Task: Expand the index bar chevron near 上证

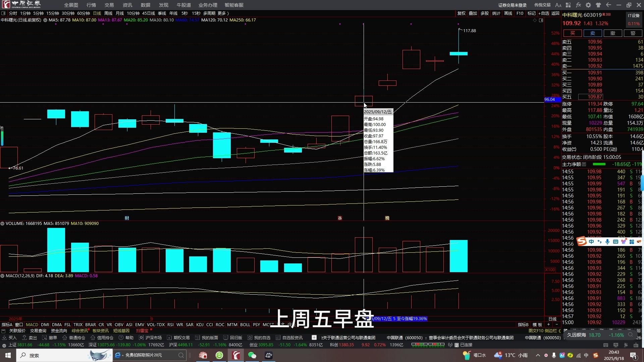Action: tap(4, 345)
